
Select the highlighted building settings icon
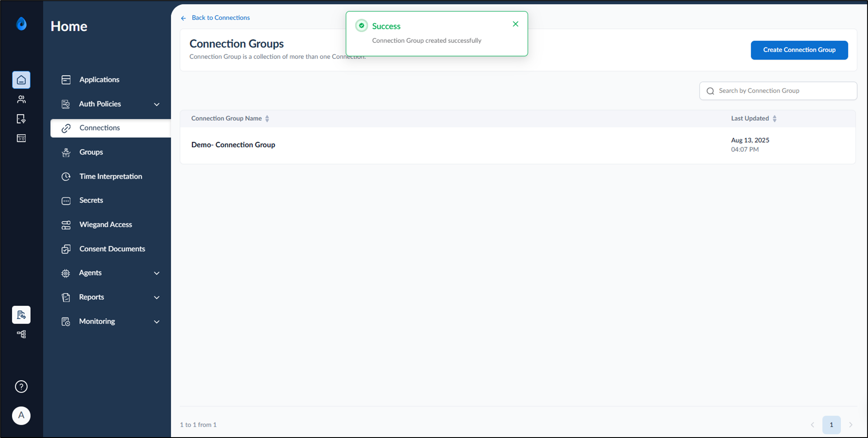pos(21,315)
